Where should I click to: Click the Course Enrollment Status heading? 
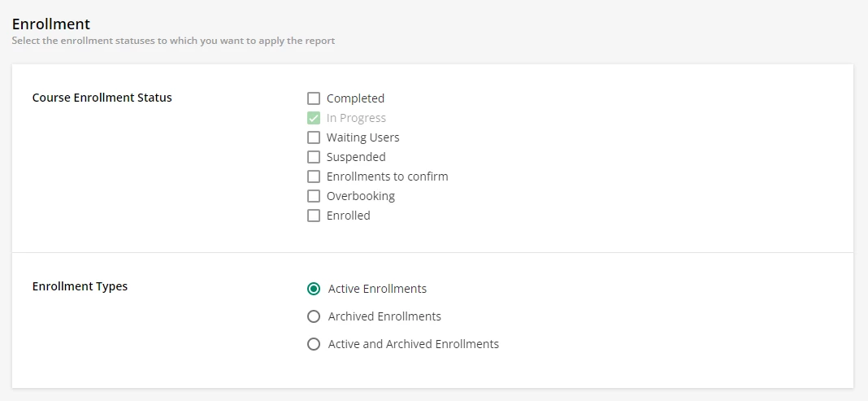point(102,98)
